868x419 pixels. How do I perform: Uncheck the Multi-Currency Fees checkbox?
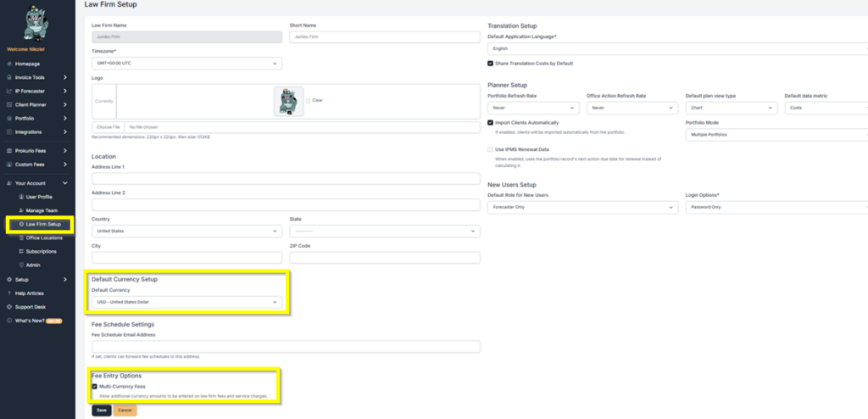click(x=95, y=386)
